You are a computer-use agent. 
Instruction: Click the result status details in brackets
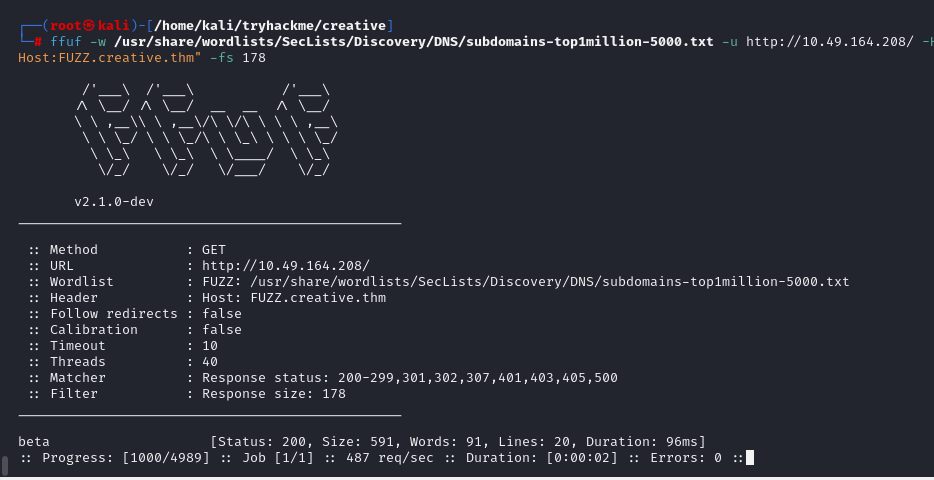(458, 442)
